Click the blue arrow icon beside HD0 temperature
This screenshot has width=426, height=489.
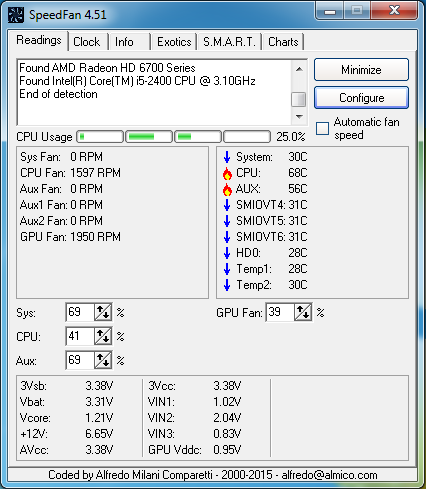pyautogui.click(x=227, y=253)
